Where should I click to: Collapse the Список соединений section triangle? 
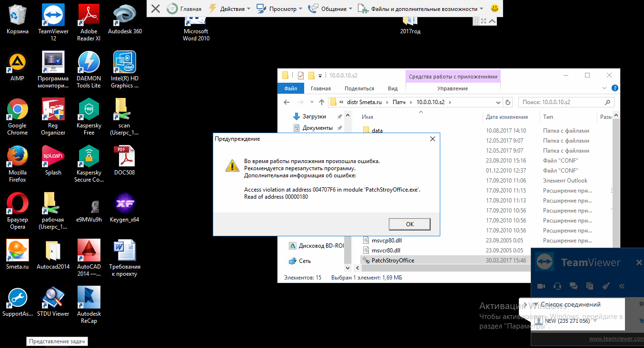click(x=535, y=305)
